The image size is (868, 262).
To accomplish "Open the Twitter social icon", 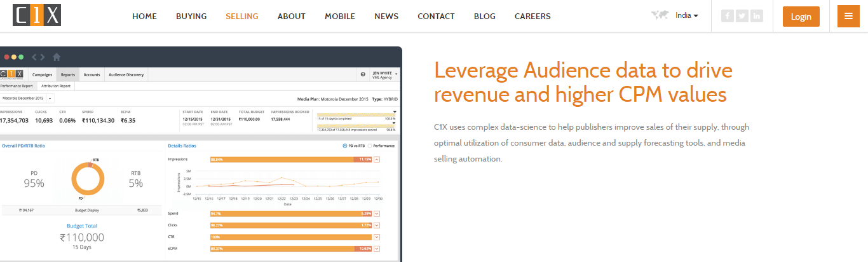I will click(x=742, y=17).
